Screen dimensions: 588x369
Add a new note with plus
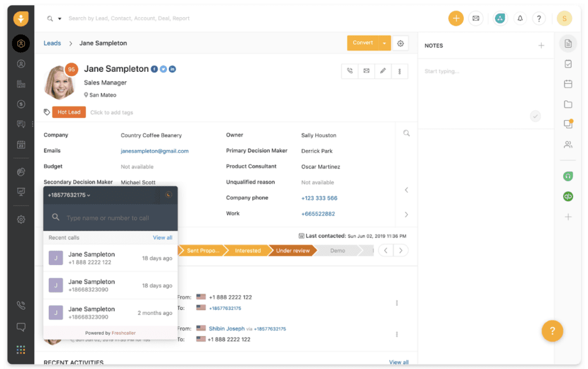point(541,45)
